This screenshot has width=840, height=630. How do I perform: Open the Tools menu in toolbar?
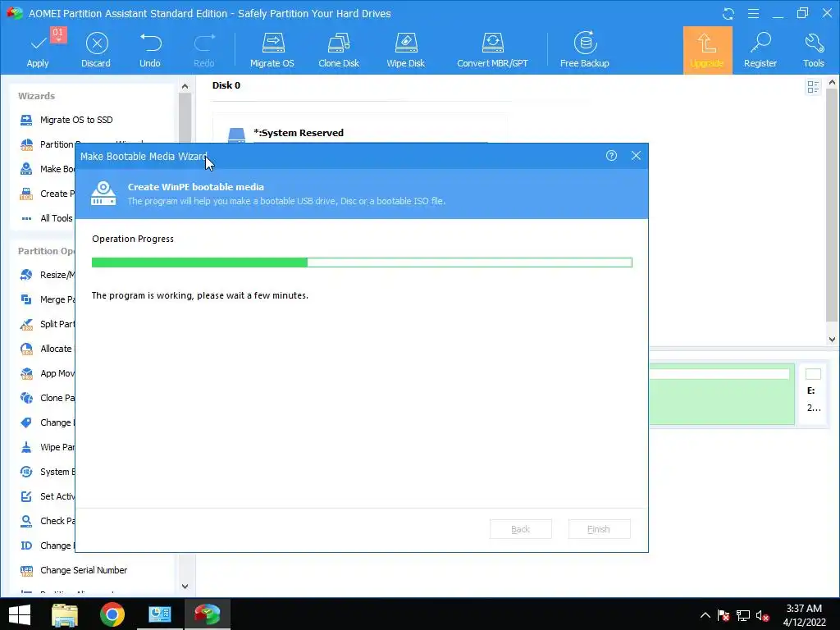pyautogui.click(x=813, y=50)
